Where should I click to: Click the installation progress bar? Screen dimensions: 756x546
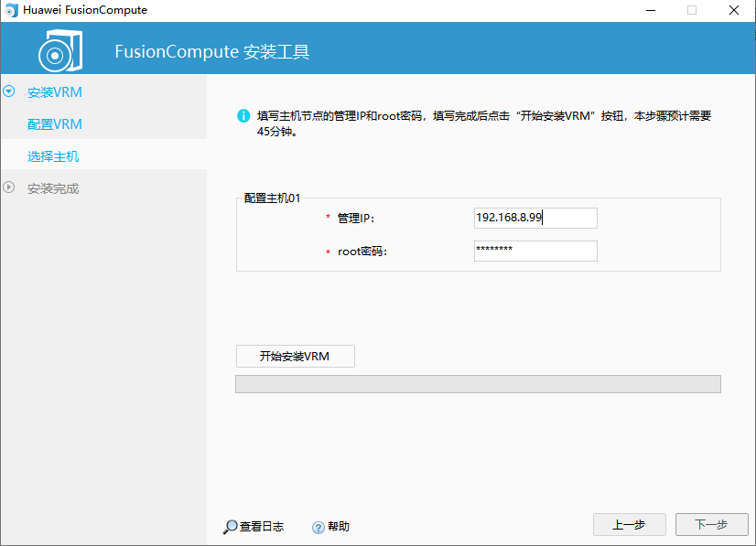[479, 382]
